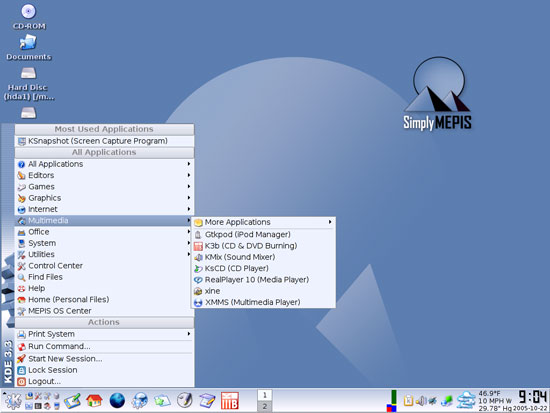Screen dimensions: 550x413
Task: Launch Gtkpod (iPod Manager)
Action: [263, 234]
